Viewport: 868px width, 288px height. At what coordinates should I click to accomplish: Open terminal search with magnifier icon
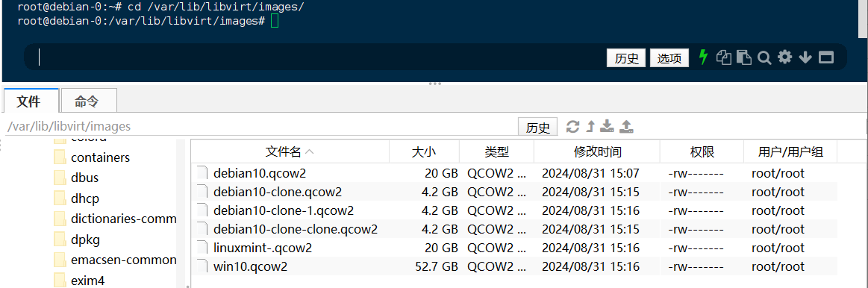(764, 57)
